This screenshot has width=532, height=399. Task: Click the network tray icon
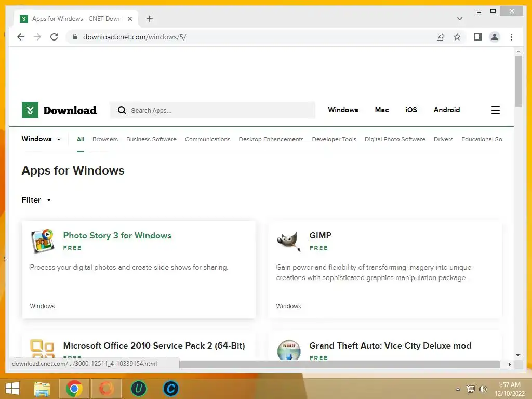click(471, 389)
